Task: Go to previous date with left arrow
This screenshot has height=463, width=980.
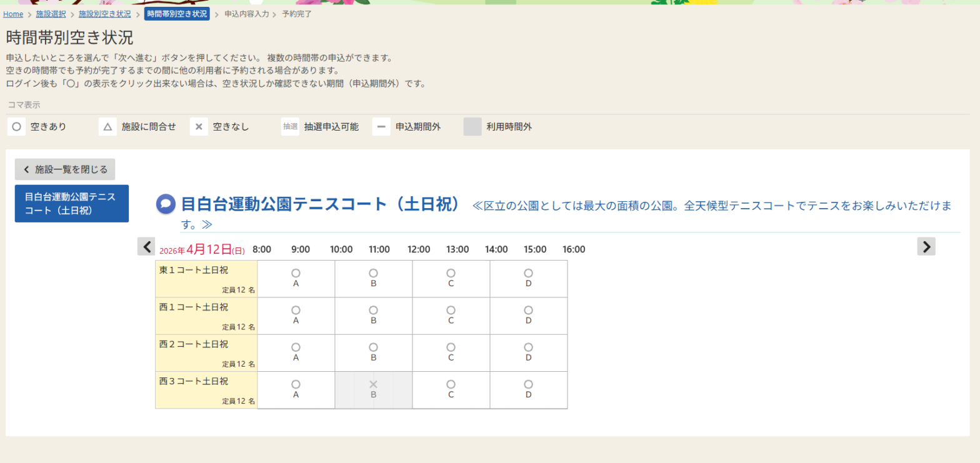Action: (146, 247)
